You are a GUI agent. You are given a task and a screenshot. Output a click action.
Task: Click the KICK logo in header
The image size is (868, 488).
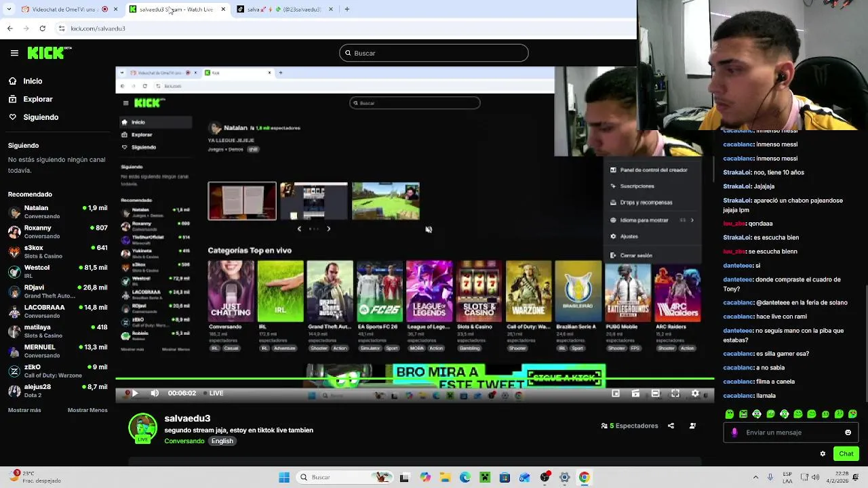[x=49, y=53]
